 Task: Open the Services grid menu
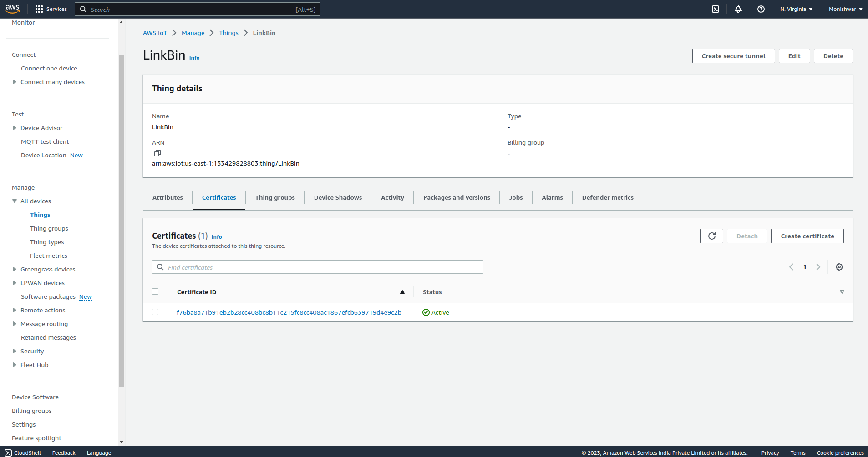[51, 9]
